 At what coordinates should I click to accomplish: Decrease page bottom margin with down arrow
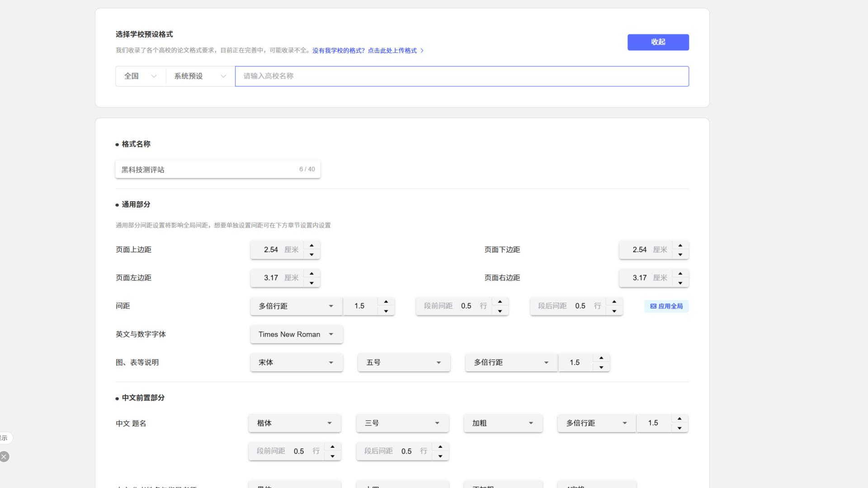pyautogui.click(x=680, y=255)
